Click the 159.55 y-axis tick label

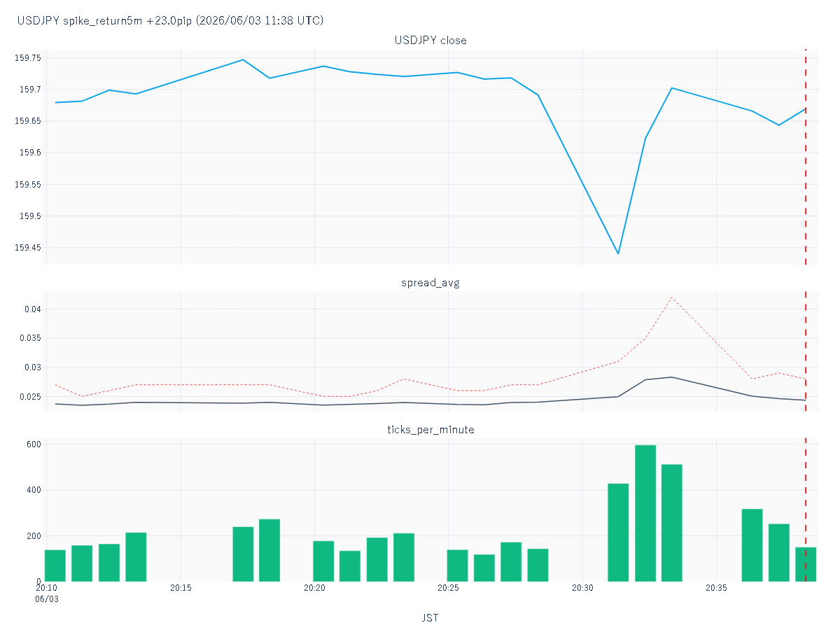coord(28,185)
